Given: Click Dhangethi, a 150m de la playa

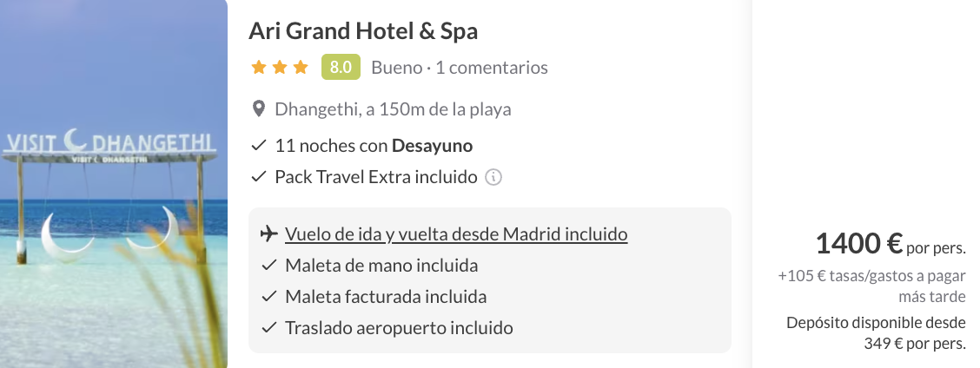Looking at the screenshot, I should click(x=393, y=109).
